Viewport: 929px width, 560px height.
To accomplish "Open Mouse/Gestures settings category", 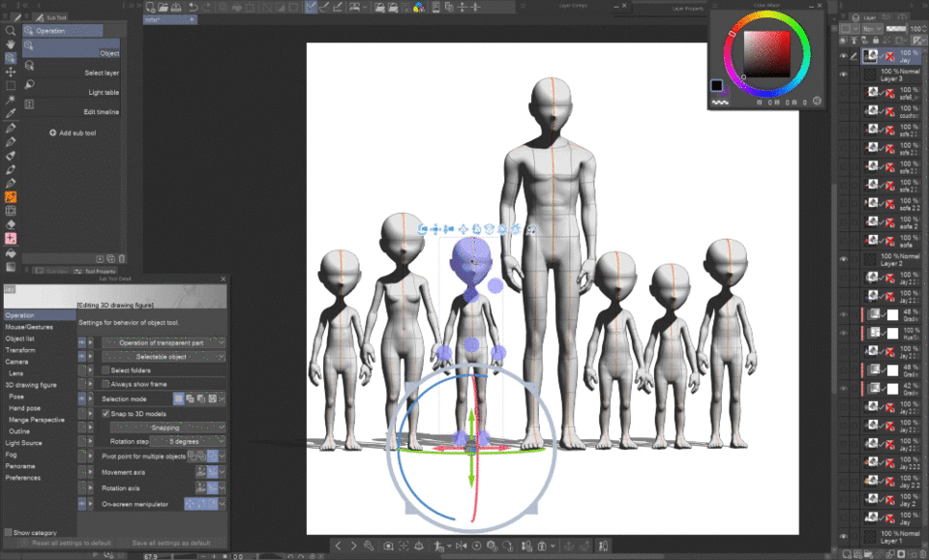I will [29, 327].
